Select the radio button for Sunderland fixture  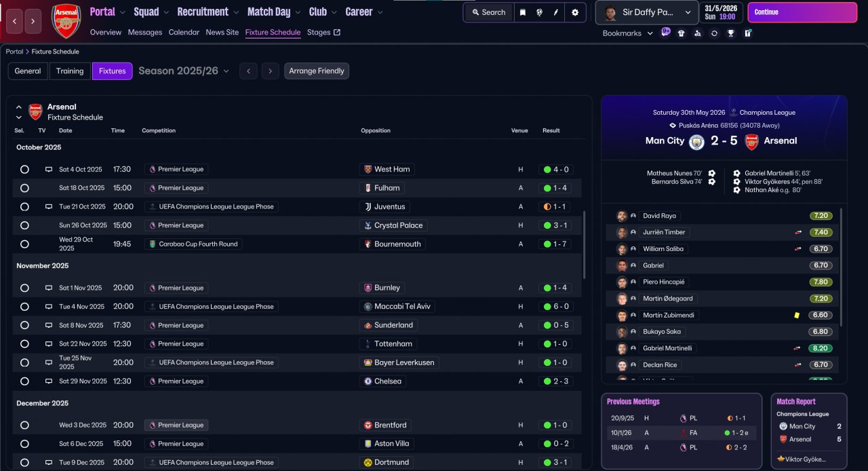(x=24, y=325)
